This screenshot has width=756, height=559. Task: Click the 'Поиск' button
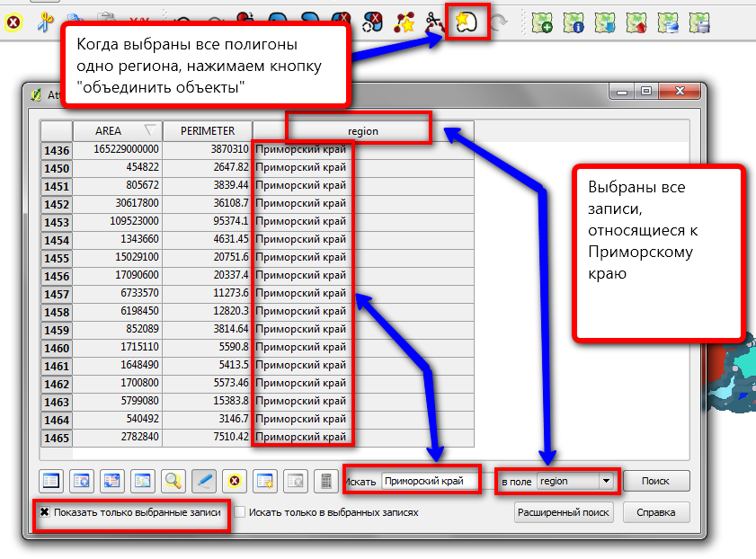pos(656,481)
